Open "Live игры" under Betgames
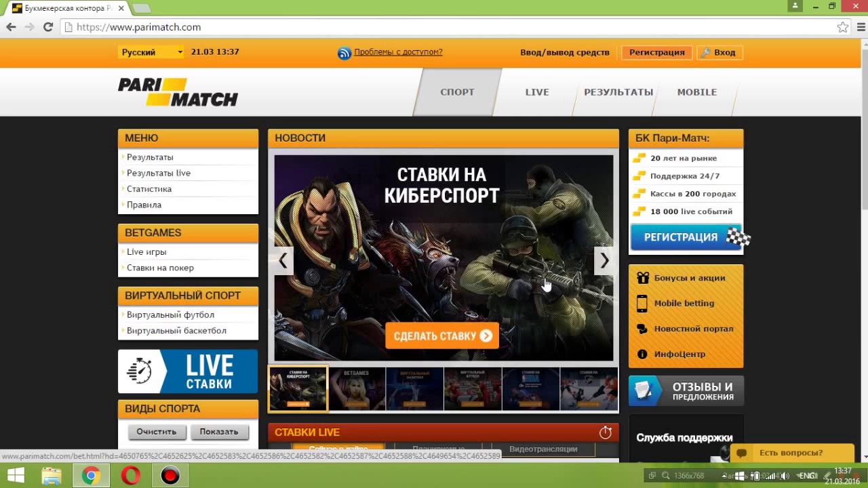Image resolution: width=868 pixels, height=488 pixels. tap(146, 251)
